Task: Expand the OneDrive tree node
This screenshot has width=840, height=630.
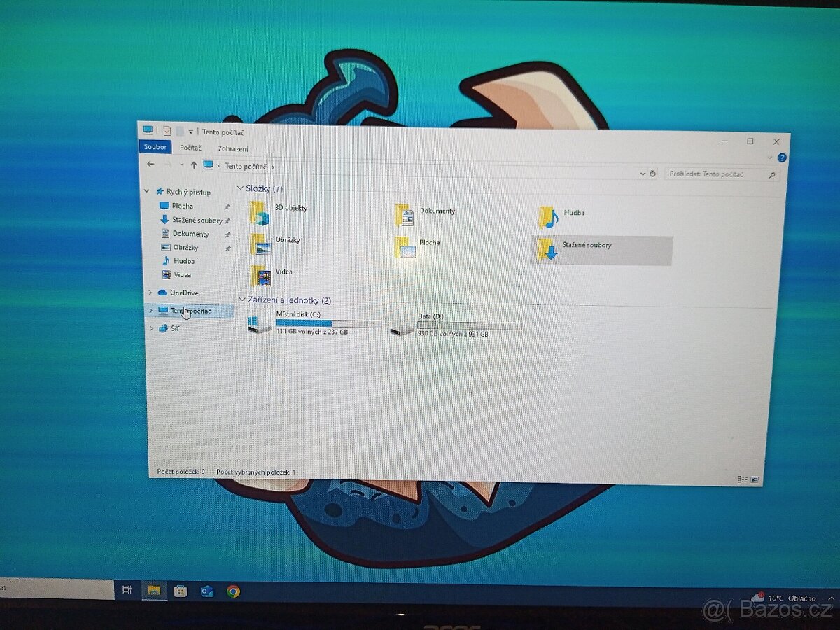Action: (x=150, y=292)
